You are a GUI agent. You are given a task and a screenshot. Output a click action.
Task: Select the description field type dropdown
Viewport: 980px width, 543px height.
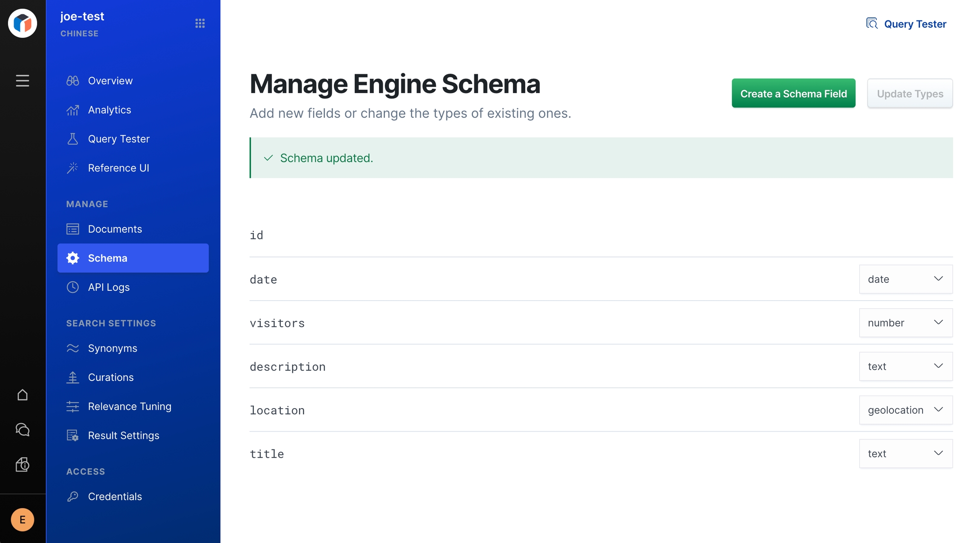(x=906, y=367)
